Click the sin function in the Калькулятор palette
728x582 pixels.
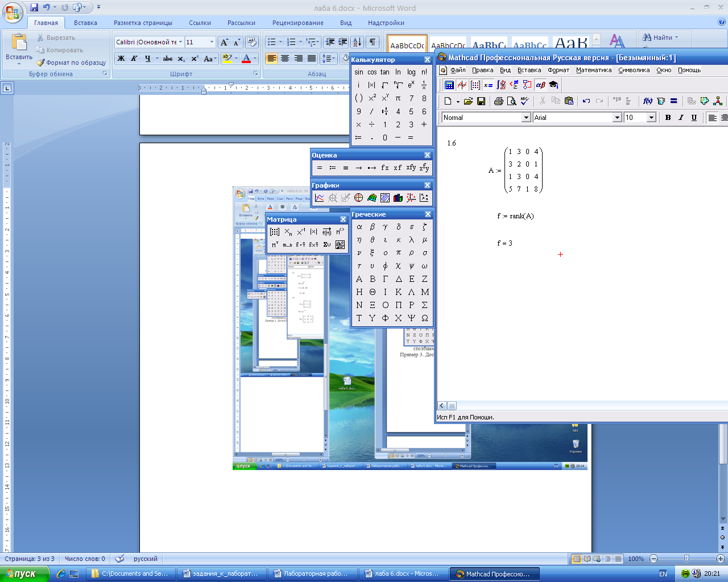(x=359, y=72)
